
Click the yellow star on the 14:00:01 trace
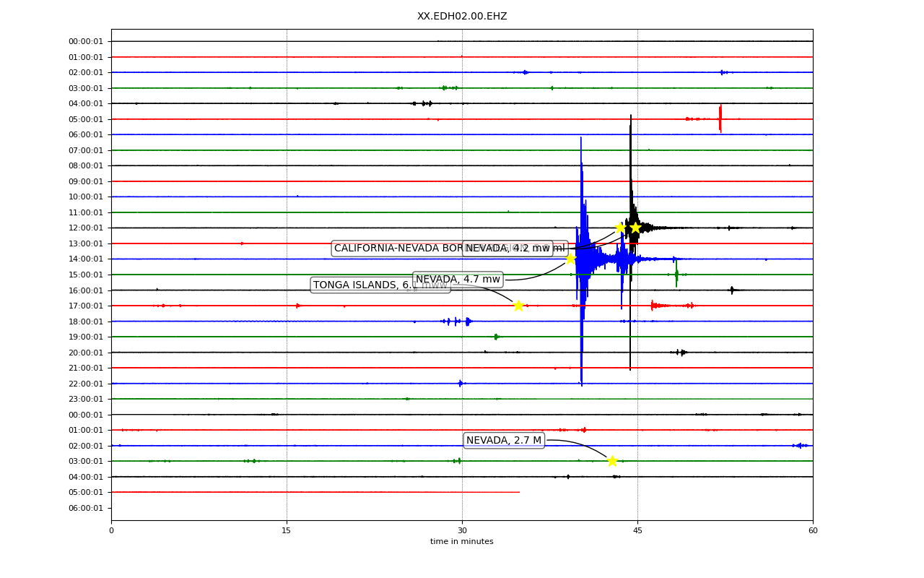570,259
